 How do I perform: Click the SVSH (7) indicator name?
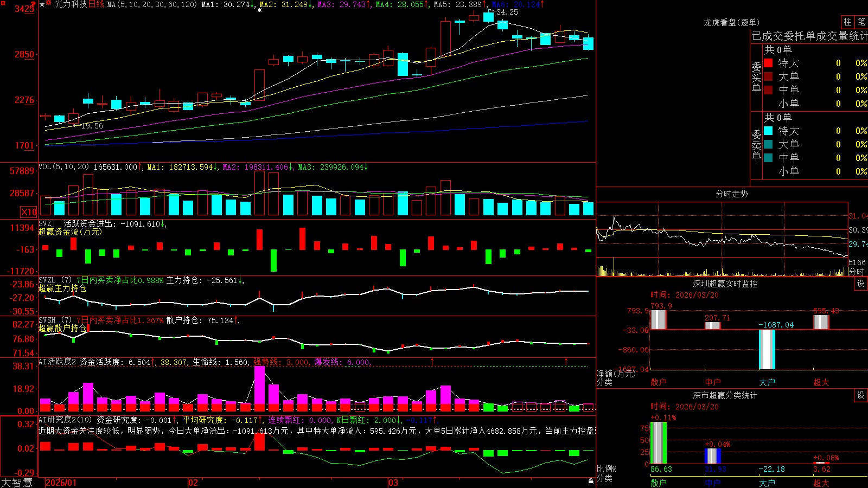pos(55,320)
